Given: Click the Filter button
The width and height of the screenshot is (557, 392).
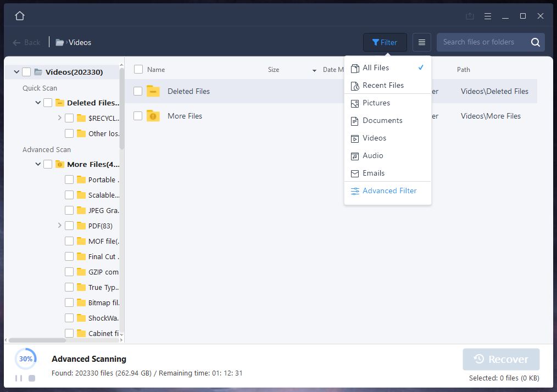Looking at the screenshot, I should pos(385,42).
